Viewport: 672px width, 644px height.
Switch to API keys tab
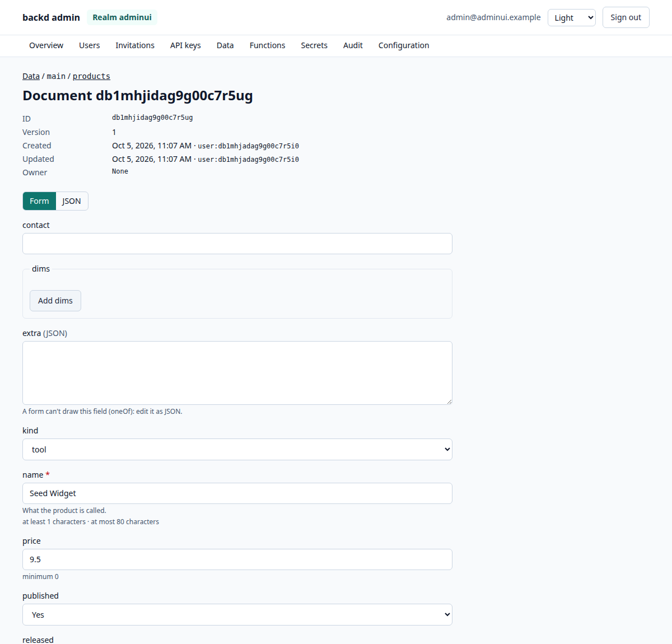[185, 45]
